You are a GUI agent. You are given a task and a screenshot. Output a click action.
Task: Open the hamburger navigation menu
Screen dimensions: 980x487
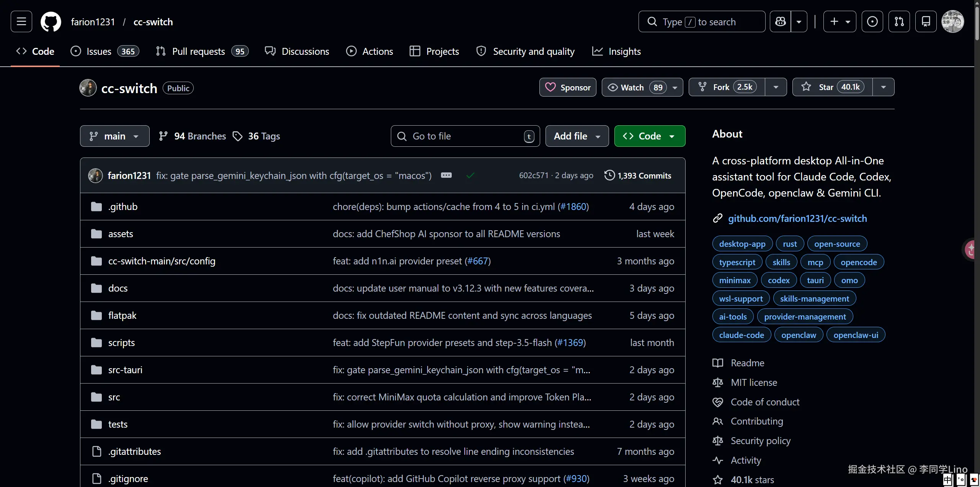(21, 21)
